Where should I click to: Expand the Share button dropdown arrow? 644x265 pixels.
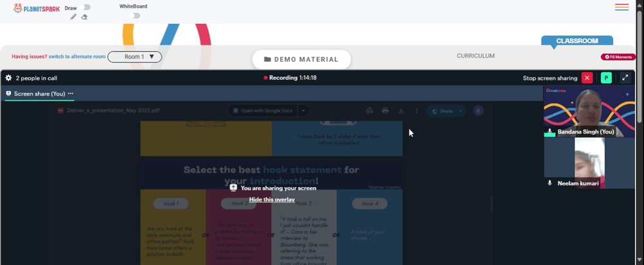(x=461, y=111)
